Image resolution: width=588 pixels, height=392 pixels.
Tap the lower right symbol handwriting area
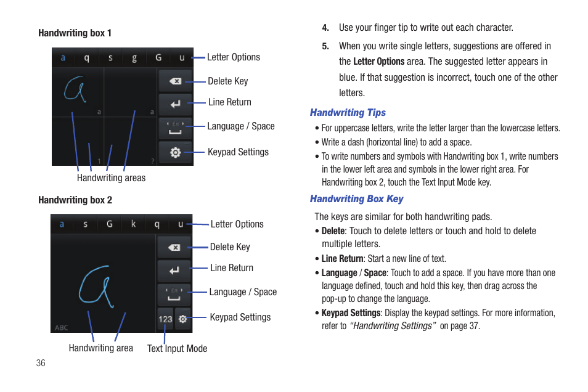[x=130, y=141]
